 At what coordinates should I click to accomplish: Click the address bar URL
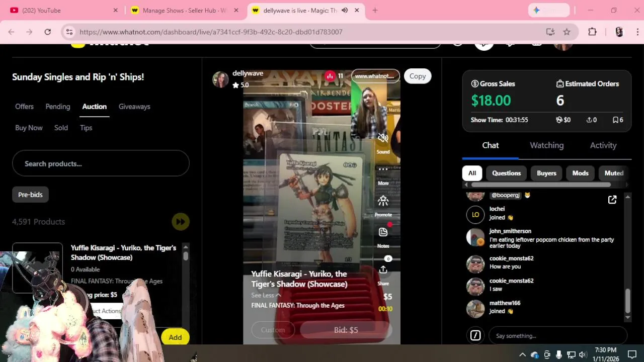click(211, 32)
